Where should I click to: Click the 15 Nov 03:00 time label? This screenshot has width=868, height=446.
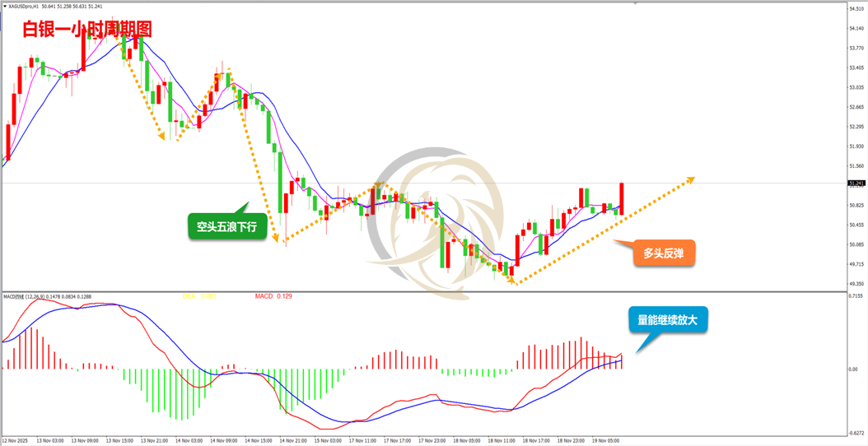click(326, 441)
